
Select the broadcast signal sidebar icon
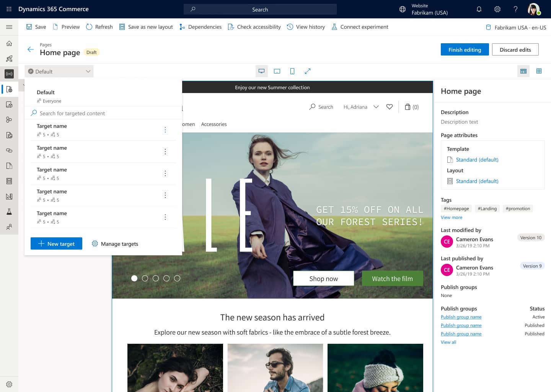pos(9,74)
